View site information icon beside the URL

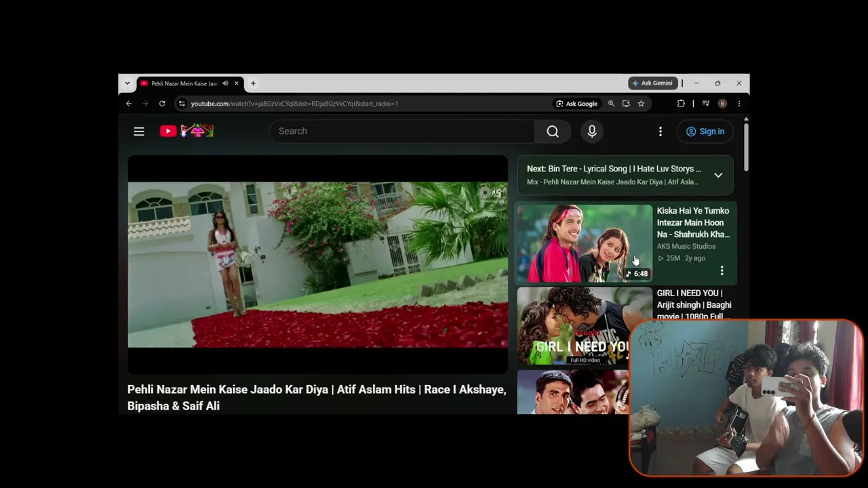coord(182,104)
